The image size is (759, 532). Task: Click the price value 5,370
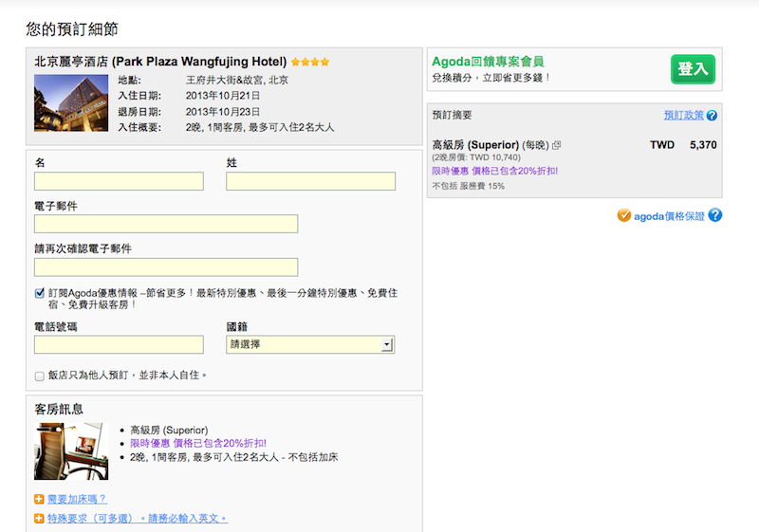click(x=703, y=144)
